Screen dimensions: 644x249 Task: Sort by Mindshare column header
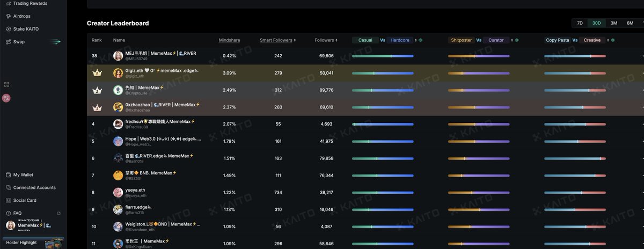point(229,40)
